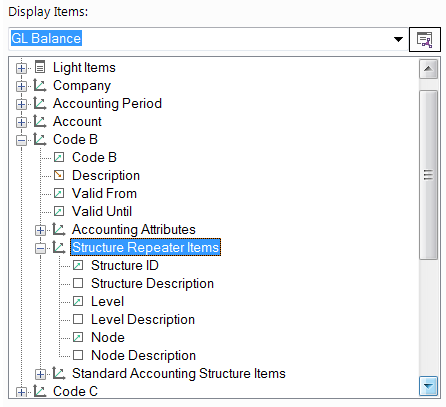Click the GL Balance text field

[x=200, y=39]
